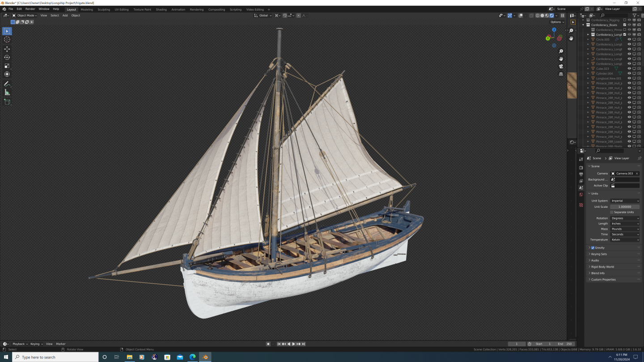
Task: Open the Mass units dropdown
Action: click(x=625, y=229)
